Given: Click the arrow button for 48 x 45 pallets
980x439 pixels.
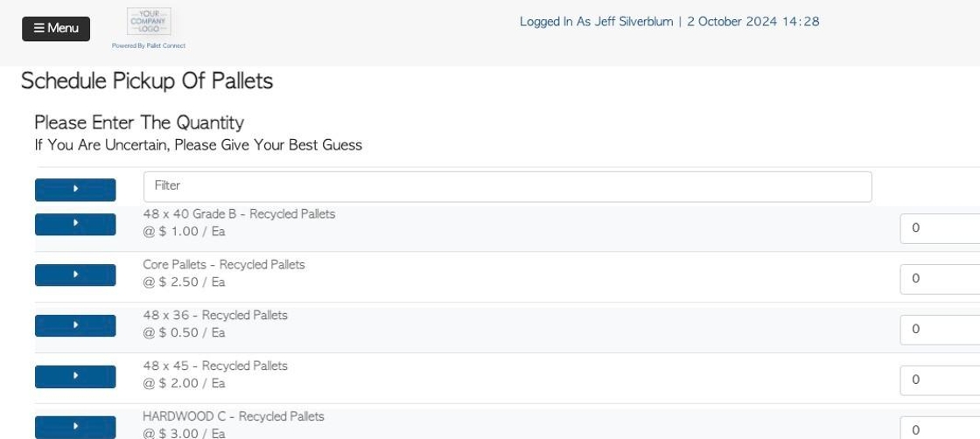Looking at the screenshot, I should [75, 377].
